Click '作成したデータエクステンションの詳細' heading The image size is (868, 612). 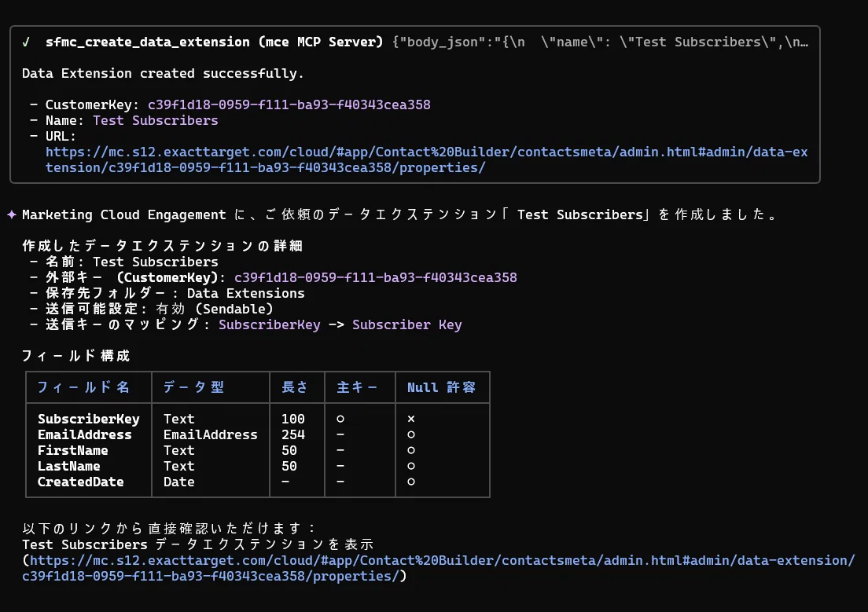[163, 246]
